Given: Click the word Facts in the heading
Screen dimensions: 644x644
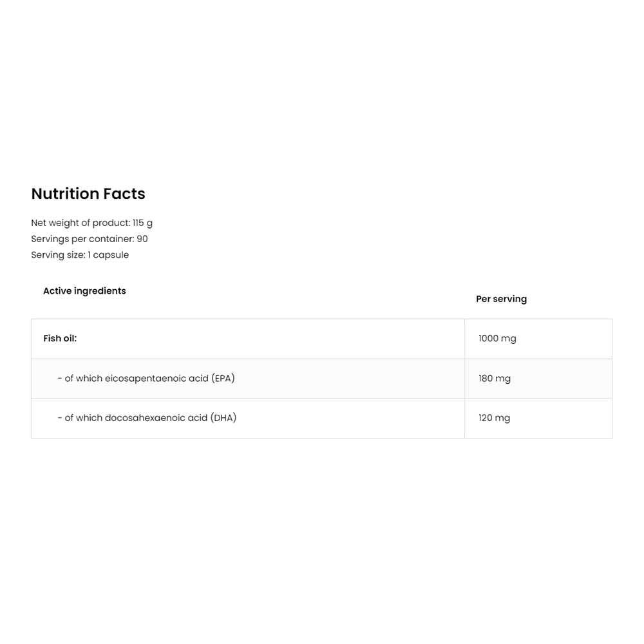Looking at the screenshot, I should pos(124,194).
